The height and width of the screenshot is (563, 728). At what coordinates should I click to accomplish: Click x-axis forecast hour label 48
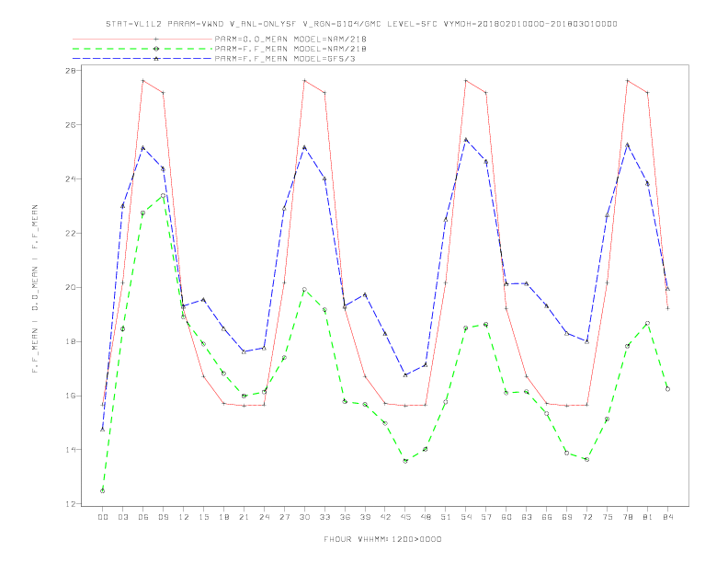pyautogui.click(x=426, y=517)
